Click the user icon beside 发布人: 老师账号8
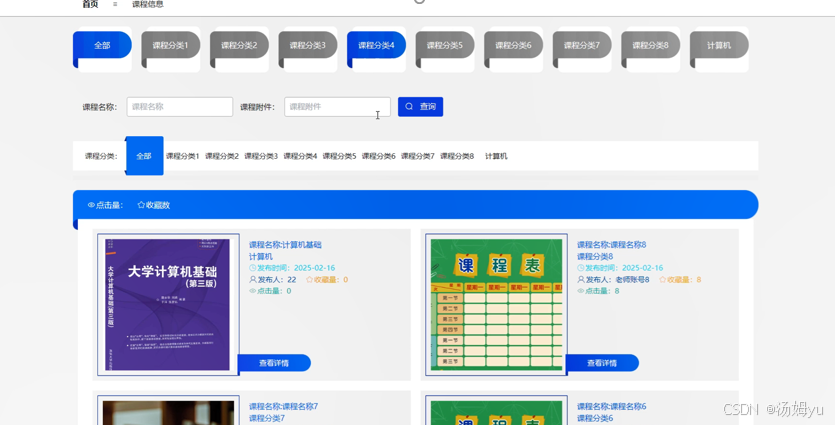Image resolution: width=835 pixels, height=425 pixels. click(x=581, y=280)
